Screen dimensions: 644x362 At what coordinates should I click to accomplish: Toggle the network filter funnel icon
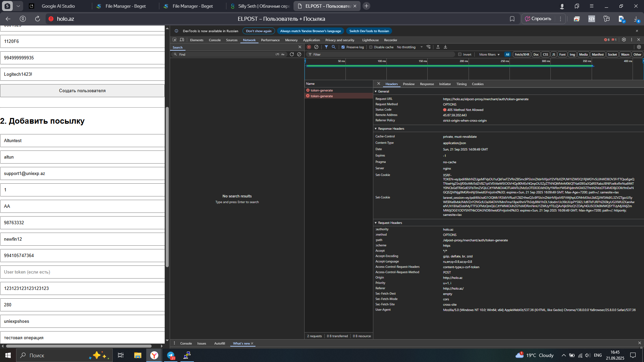[x=326, y=47]
